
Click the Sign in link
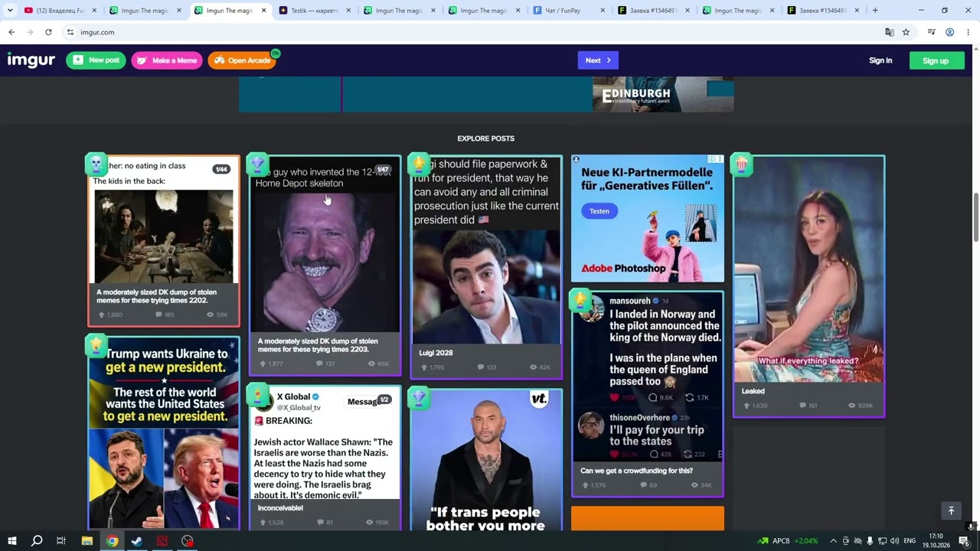click(880, 60)
